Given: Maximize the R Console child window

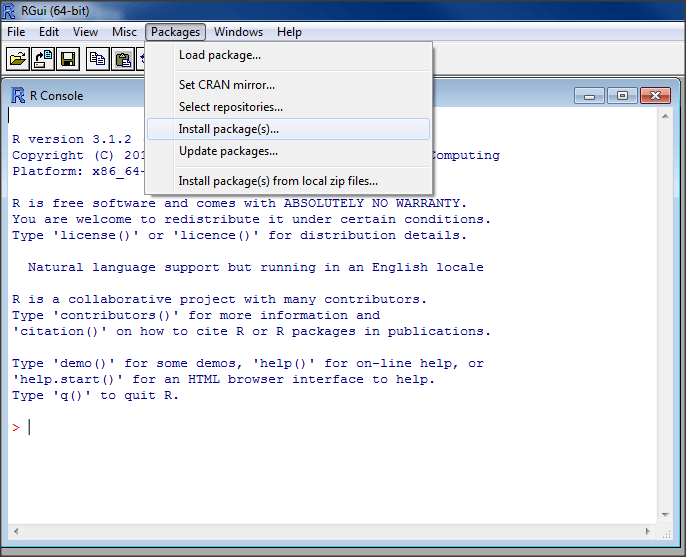Looking at the screenshot, I should pos(622,96).
